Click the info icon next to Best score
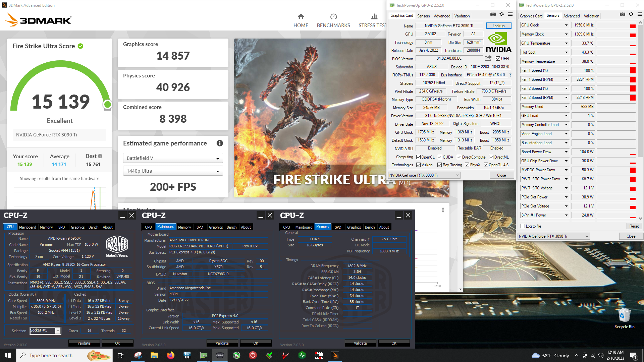Image resolution: width=644 pixels, height=362 pixels. (100, 156)
